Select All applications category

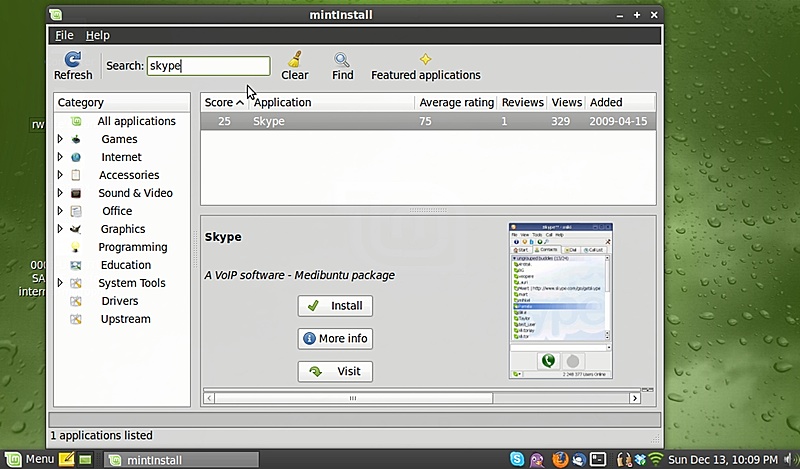point(136,121)
